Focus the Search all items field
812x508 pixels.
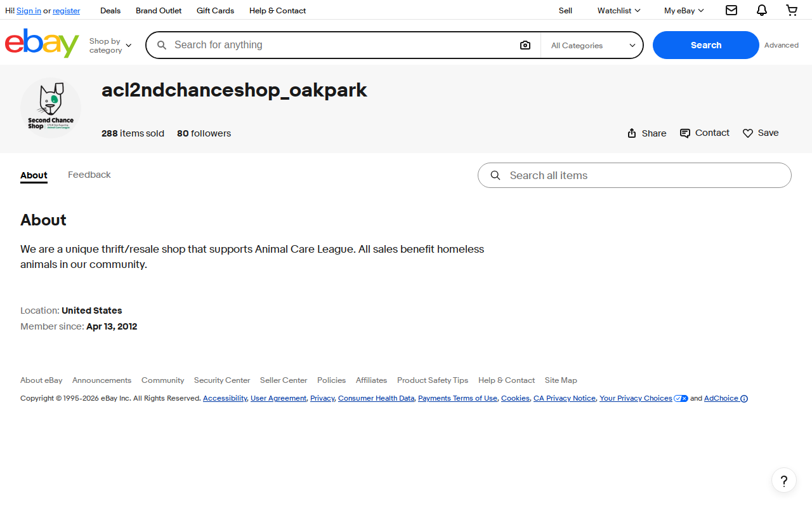pyautogui.click(x=634, y=175)
